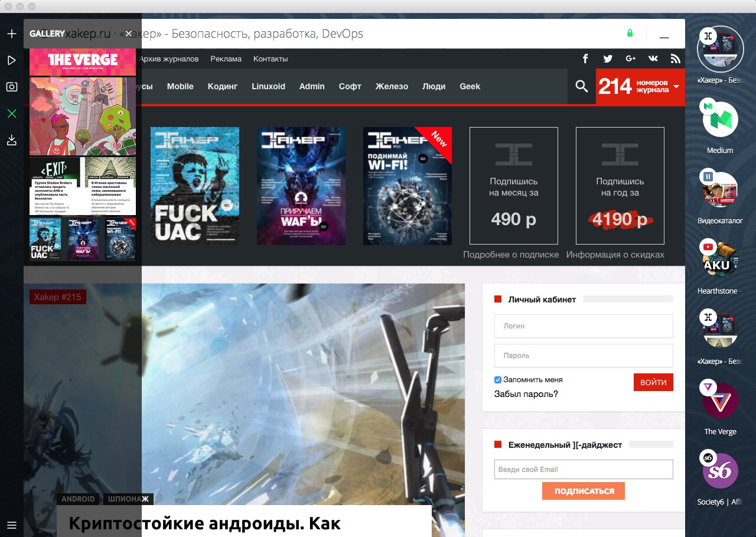
Task: Open the colorful illustration in gallery
Action: click(x=83, y=116)
